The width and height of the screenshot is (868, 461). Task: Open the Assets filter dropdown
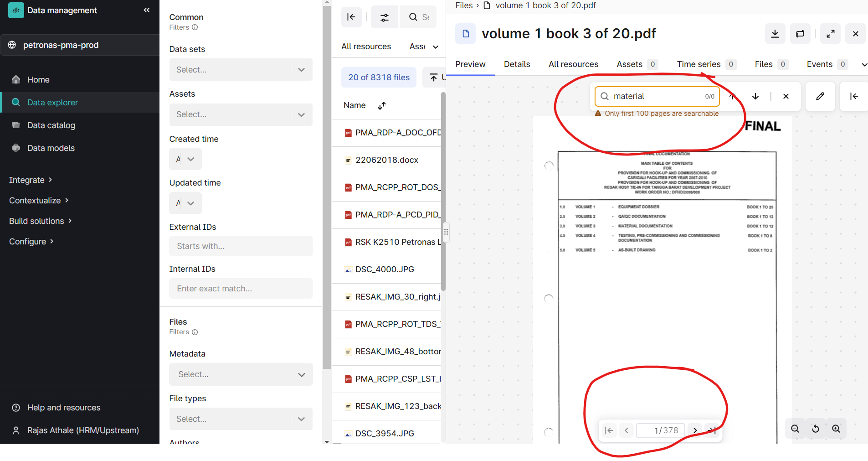pyautogui.click(x=241, y=114)
